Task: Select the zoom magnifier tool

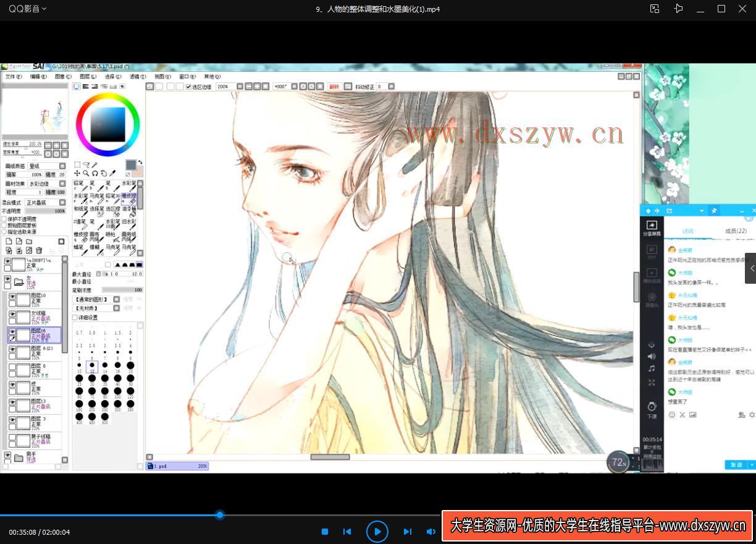Action: click(x=86, y=173)
